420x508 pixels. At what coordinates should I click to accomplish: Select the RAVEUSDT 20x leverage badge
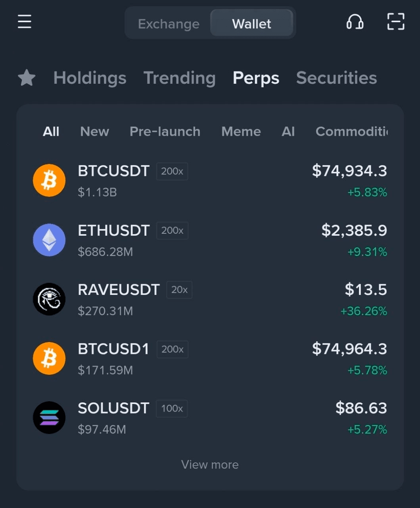tap(179, 290)
